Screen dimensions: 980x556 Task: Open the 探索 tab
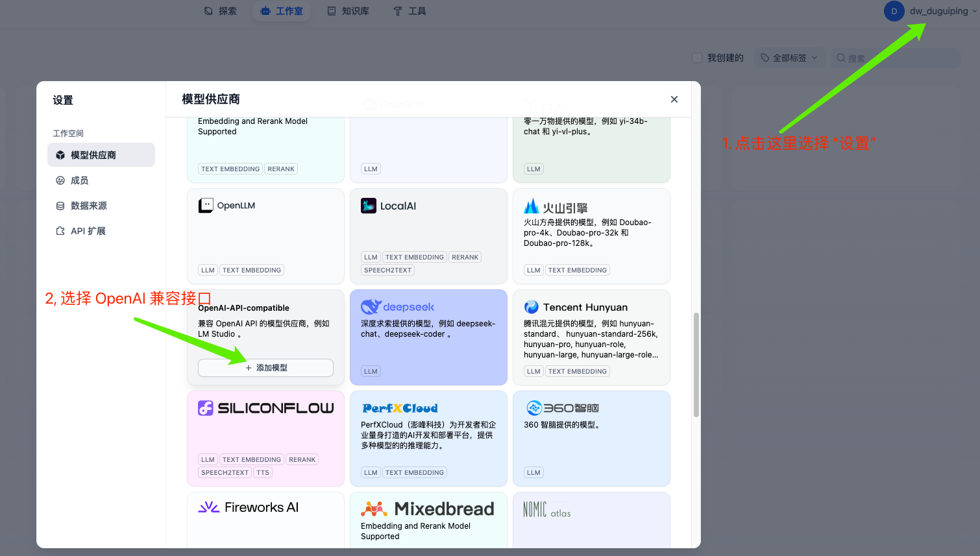[x=220, y=11]
